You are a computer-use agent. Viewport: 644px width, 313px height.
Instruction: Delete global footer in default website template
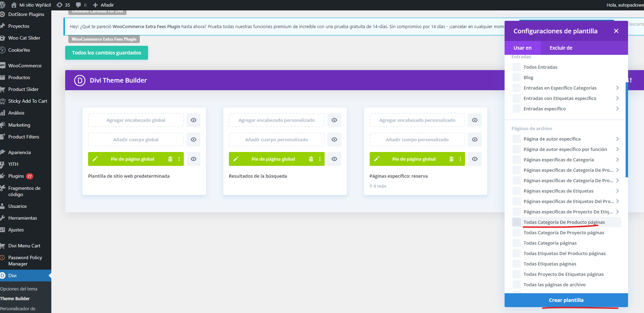tap(170, 159)
